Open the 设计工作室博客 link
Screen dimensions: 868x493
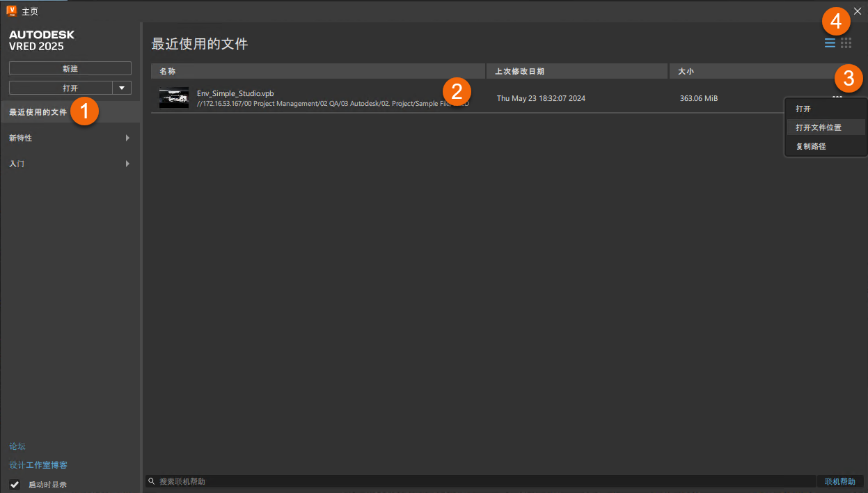(38, 465)
